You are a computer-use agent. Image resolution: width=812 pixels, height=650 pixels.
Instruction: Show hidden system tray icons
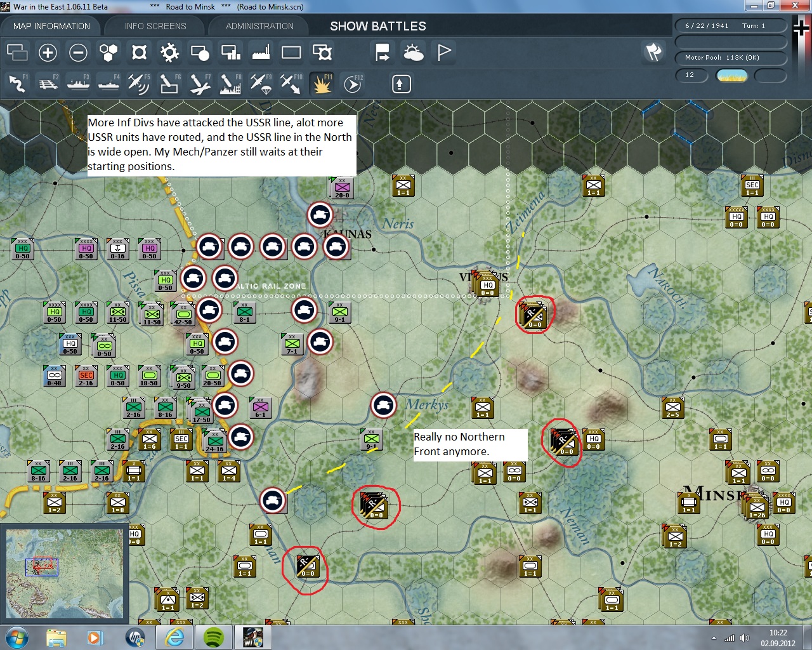(714, 638)
